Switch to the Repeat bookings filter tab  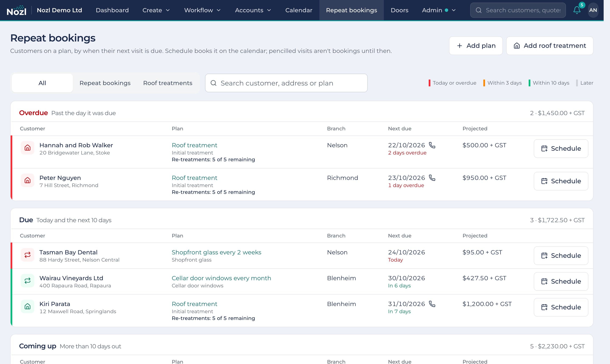tap(105, 83)
